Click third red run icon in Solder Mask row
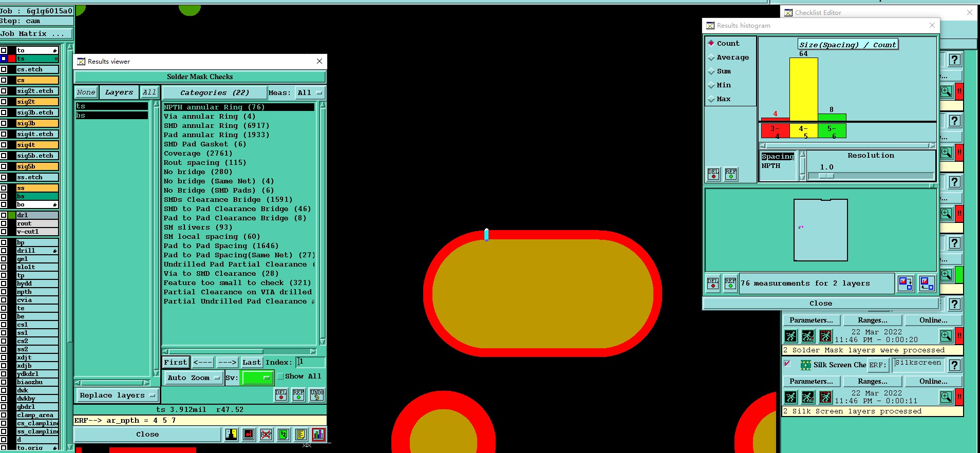 [x=826, y=336]
